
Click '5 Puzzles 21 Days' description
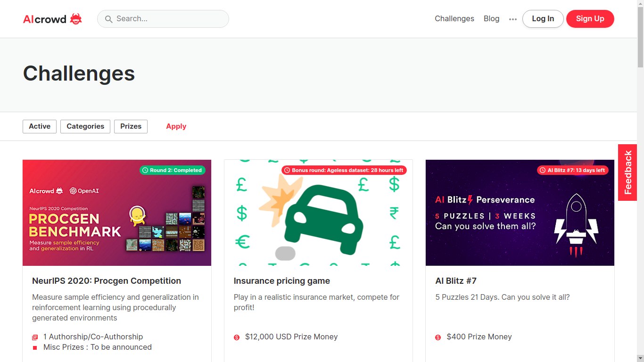click(503, 297)
